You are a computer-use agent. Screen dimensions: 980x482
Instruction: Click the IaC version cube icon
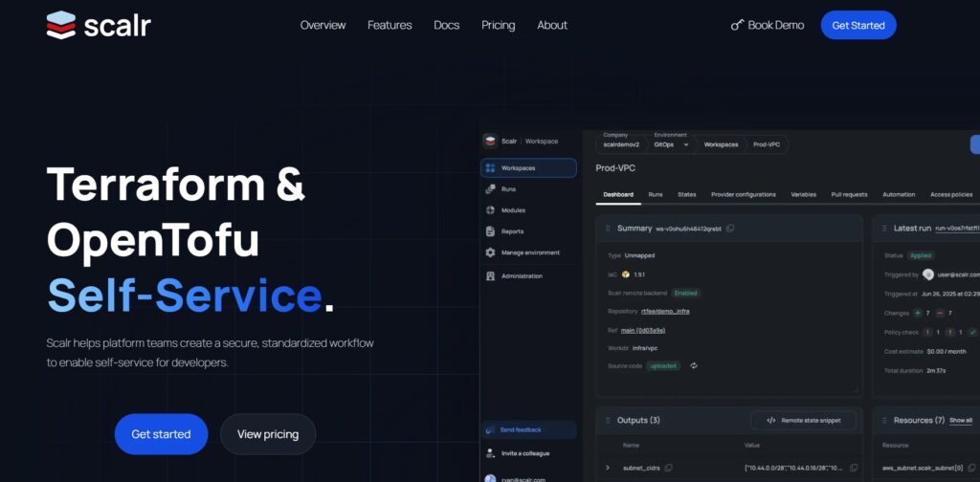pyautogui.click(x=626, y=274)
